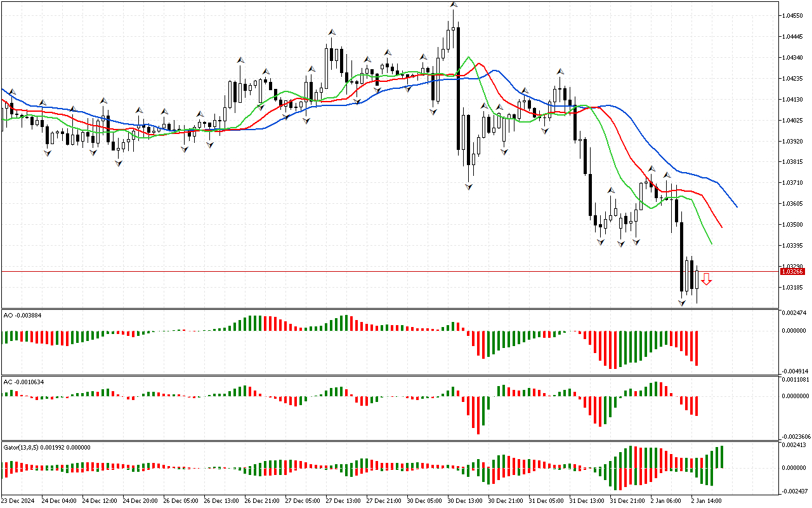Click the 31 Dec 05:00 time label
This screenshot has height=508, width=812.
pyautogui.click(x=545, y=500)
